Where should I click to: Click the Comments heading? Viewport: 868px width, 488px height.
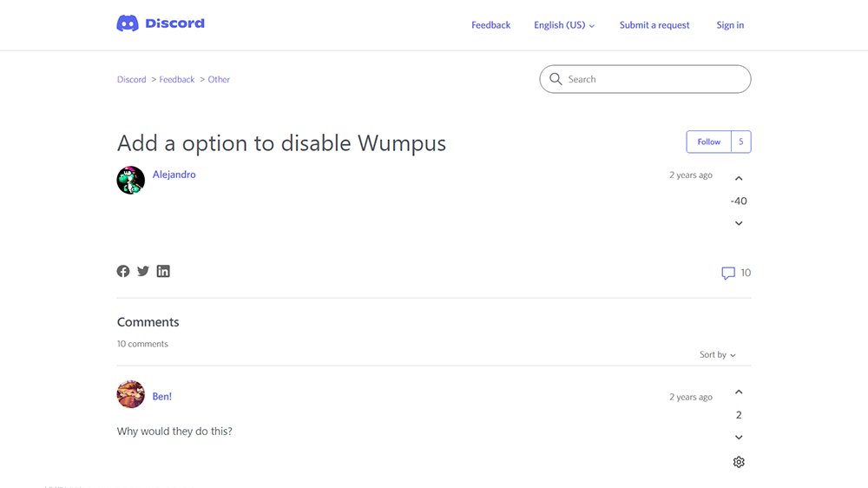148,322
